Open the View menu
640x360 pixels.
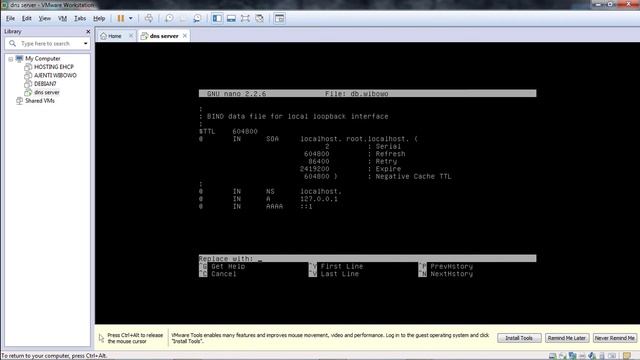[44, 18]
